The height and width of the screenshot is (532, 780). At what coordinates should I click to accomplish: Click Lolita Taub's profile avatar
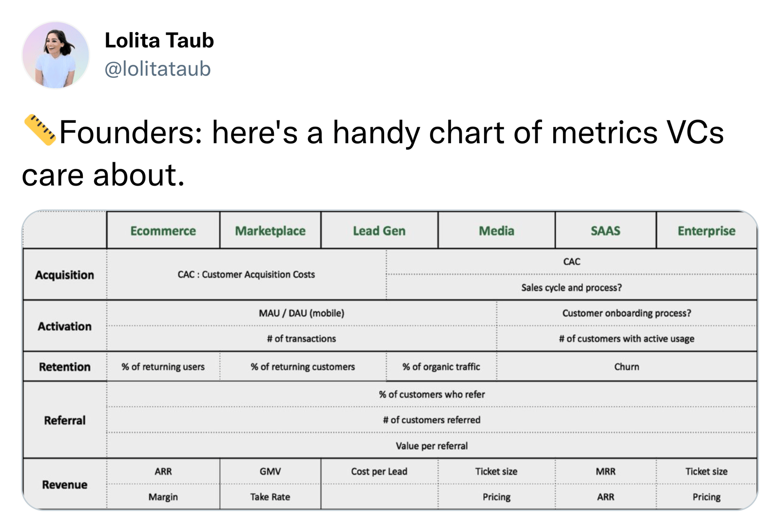[x=56, y=55]
